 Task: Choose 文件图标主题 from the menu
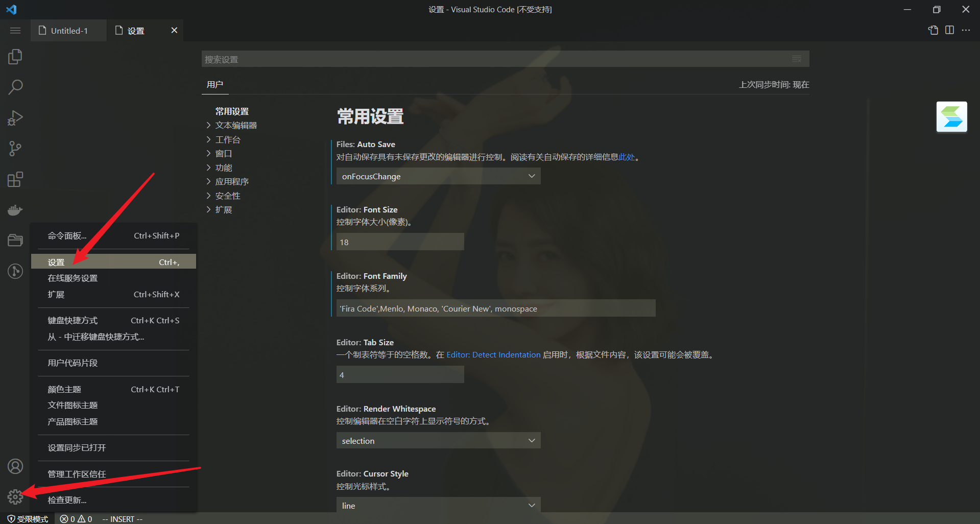pos(113,405)
